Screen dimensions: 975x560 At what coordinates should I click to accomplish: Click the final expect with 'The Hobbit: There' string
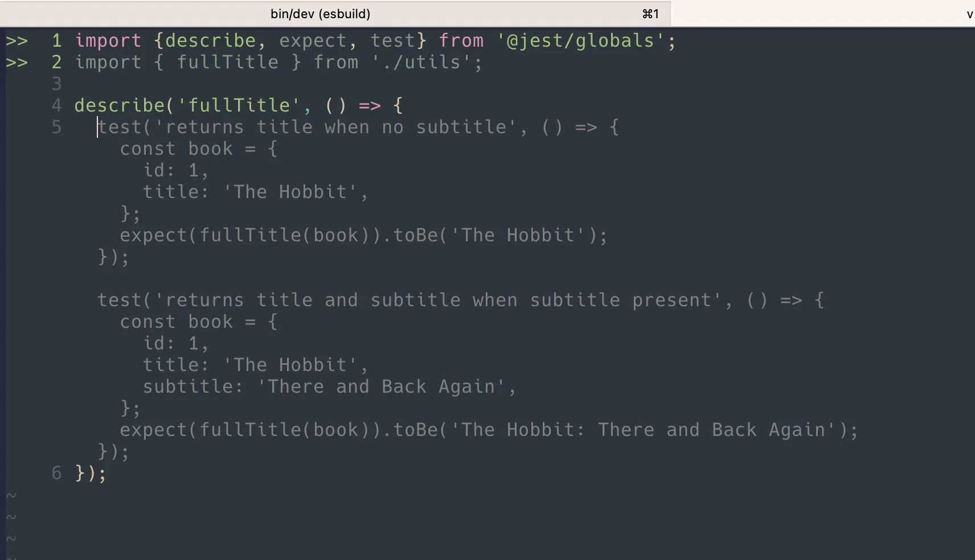489,430
